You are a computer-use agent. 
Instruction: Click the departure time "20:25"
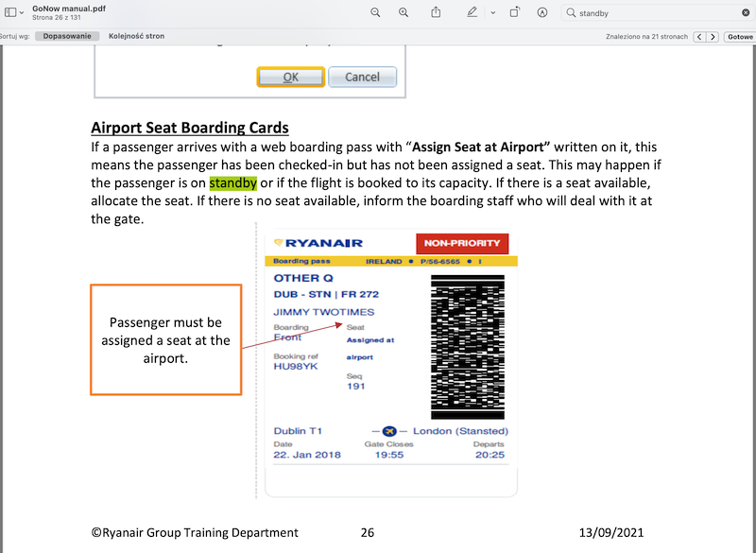tap(490, 455)
